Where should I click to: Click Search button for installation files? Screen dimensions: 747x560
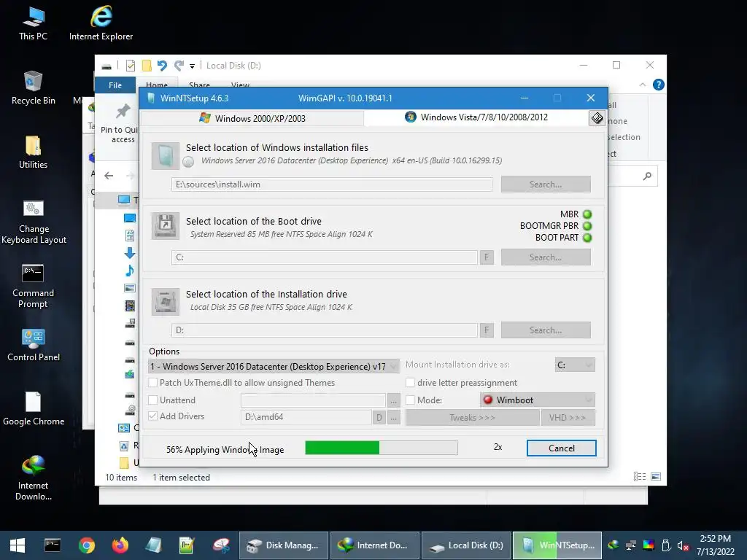(546, 184)
